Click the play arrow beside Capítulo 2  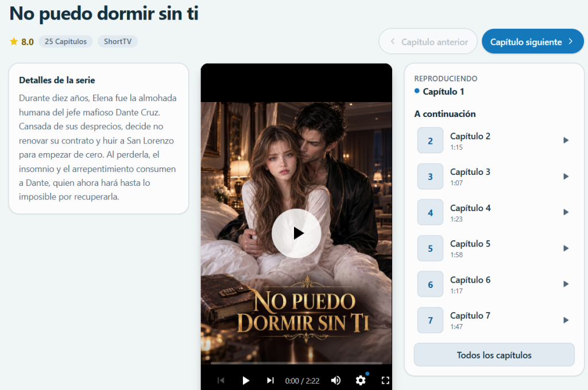coord(566,141)
